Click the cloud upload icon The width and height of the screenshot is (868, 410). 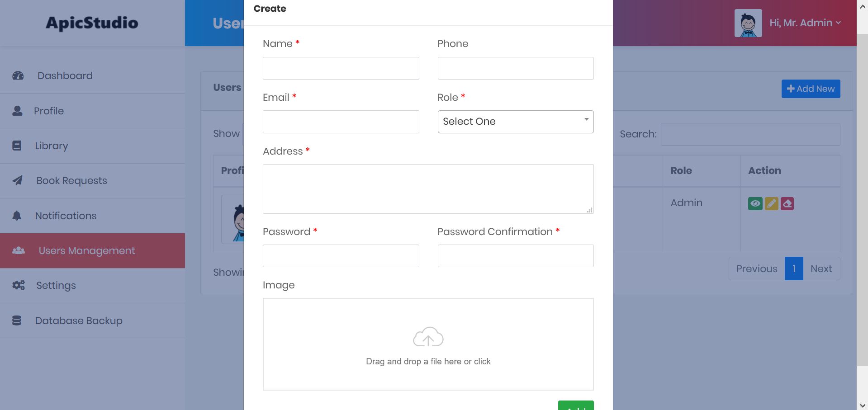428,337
